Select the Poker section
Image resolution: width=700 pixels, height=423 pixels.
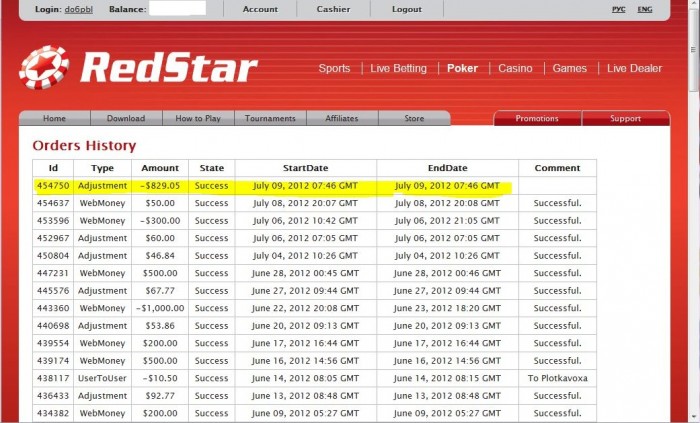coord(462,68)
